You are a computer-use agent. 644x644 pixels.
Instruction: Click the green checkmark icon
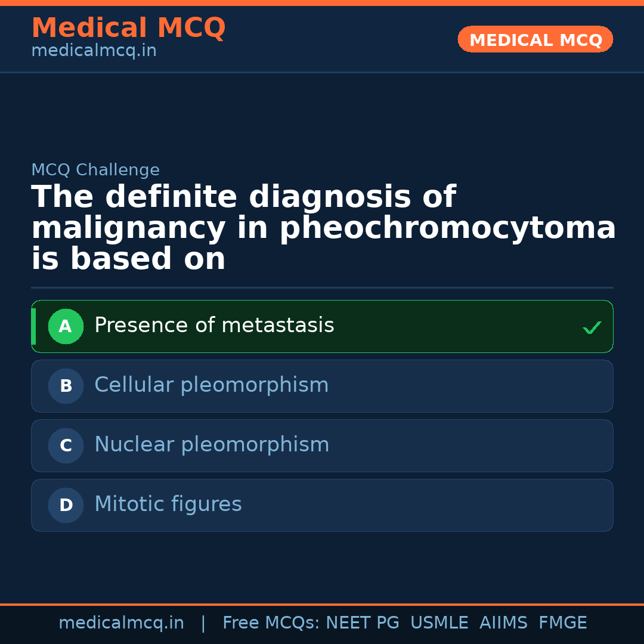[592, 327]
